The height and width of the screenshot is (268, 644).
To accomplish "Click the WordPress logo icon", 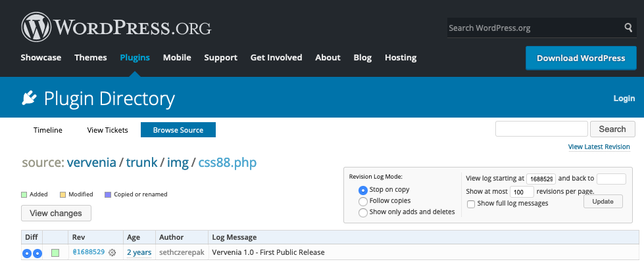I will click(x=36, y=27).
